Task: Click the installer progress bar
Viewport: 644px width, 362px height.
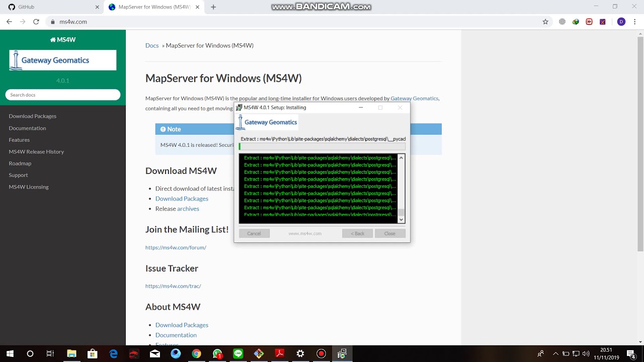Action: click(322, 146)
